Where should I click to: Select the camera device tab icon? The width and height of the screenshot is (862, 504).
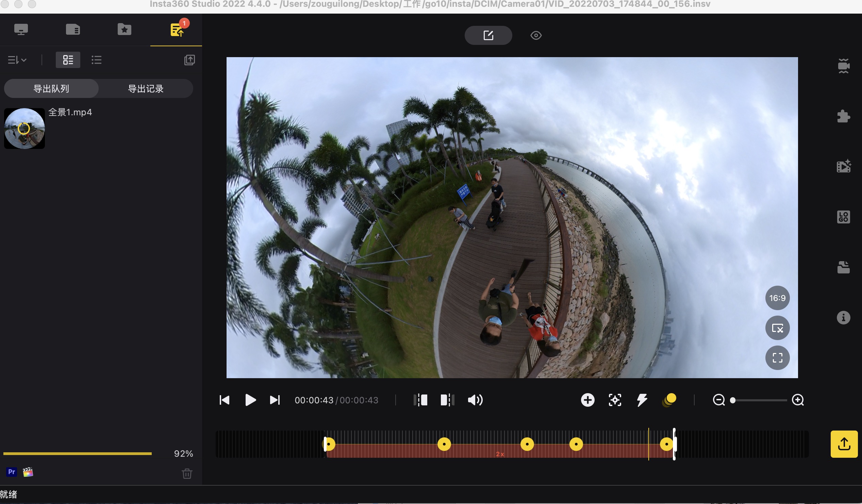(21, 30)
